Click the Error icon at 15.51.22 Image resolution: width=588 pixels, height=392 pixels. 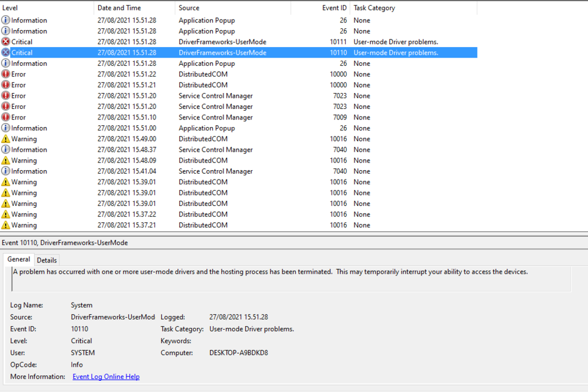pos(6,74)
